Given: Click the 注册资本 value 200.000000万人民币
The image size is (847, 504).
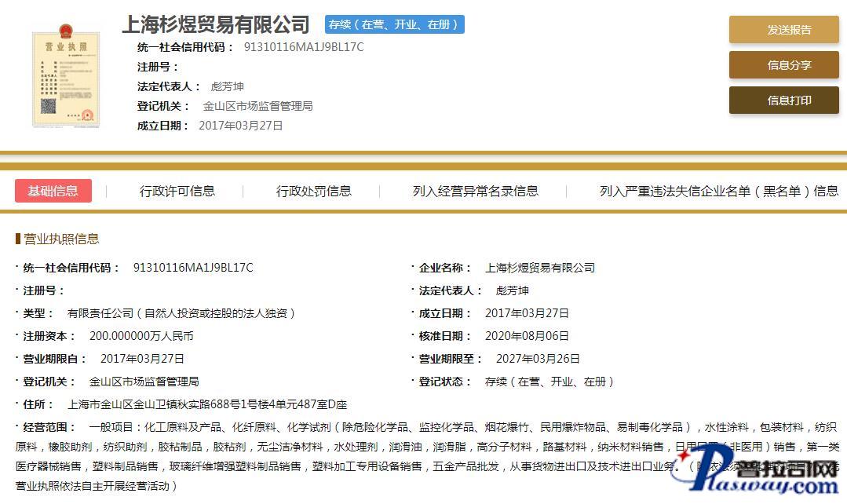Looking at the screenshot, I should [x=141, y=336].
